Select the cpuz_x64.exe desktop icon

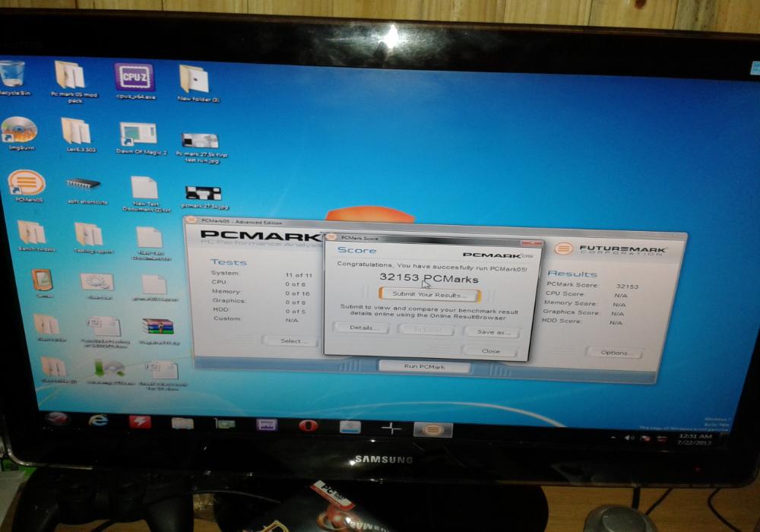pyautogui.click(x=135, y=81)
